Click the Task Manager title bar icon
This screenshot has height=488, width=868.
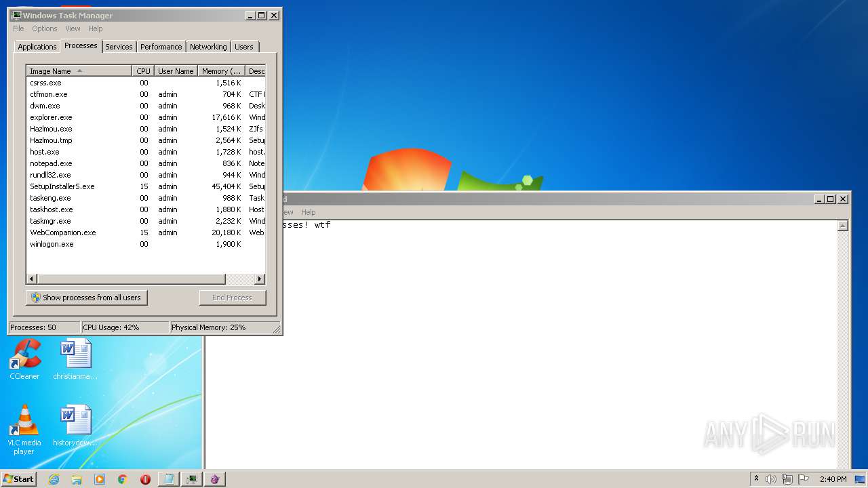16,15
